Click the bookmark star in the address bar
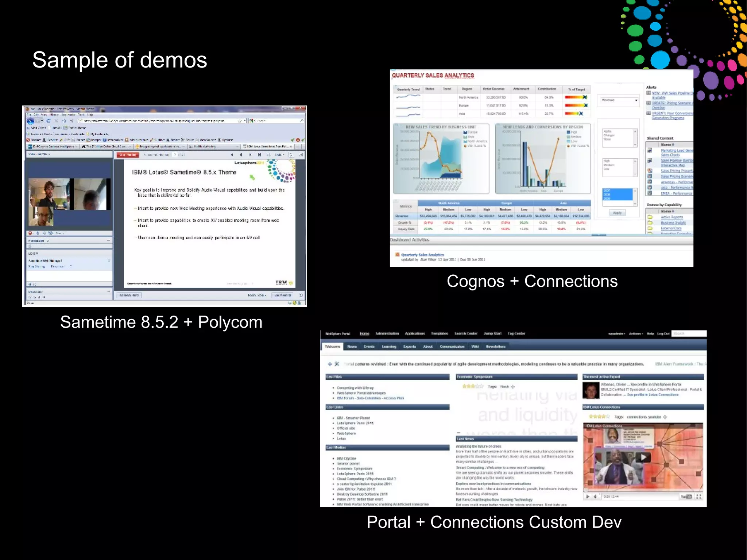 tap(240, 121)
